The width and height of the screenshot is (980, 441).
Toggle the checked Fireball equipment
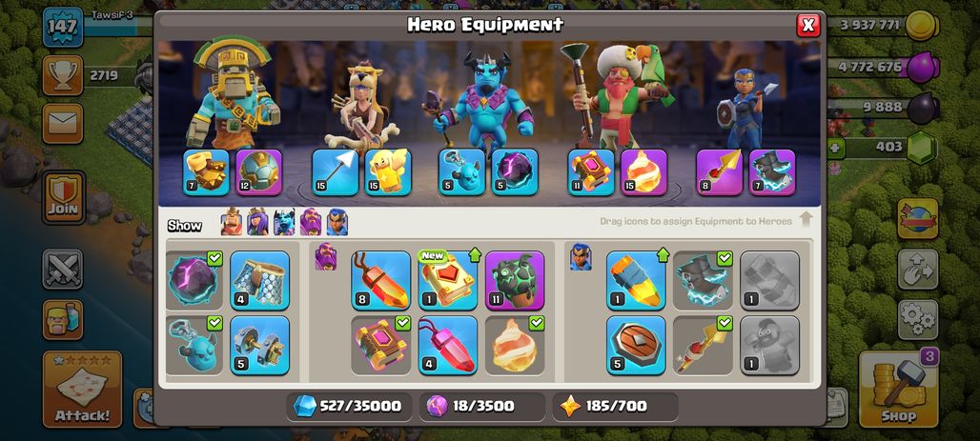(x=515, y=346)
